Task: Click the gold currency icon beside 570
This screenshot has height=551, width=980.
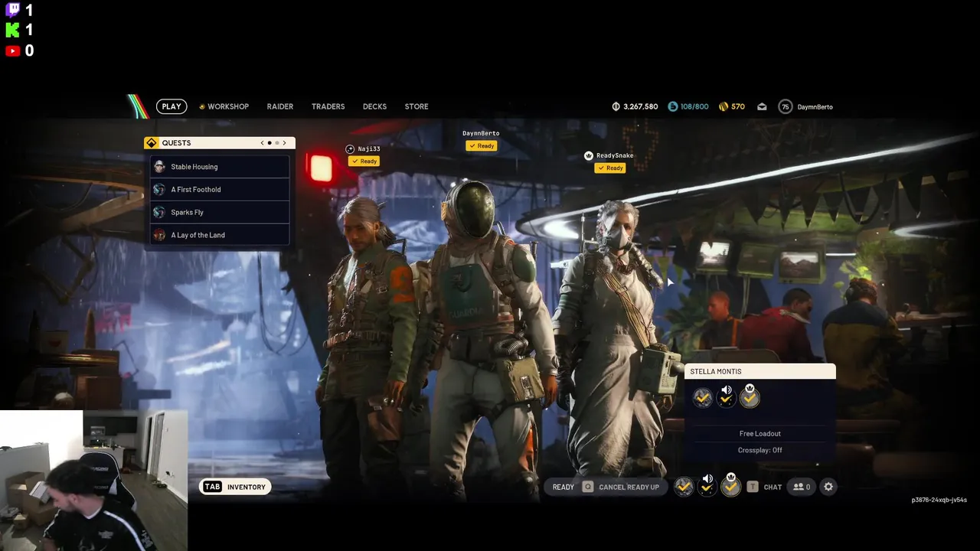Action: [x=724, y=106]
